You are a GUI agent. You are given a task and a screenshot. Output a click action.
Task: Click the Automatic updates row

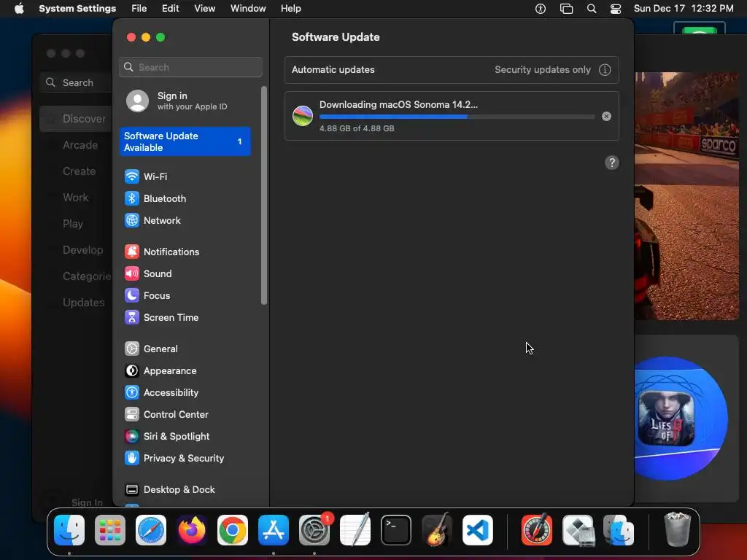pos(452,70)
